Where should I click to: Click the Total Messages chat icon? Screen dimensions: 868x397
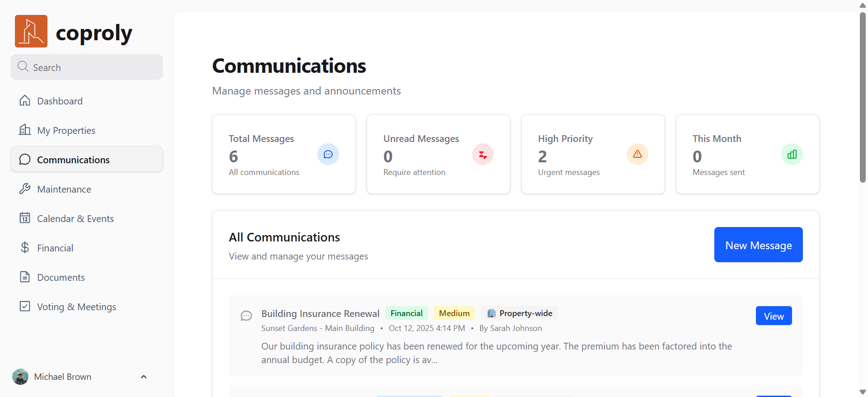click(x=328, y=154)
